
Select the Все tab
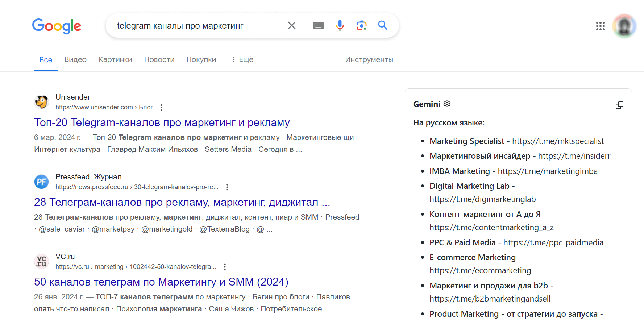click(46, 60)
